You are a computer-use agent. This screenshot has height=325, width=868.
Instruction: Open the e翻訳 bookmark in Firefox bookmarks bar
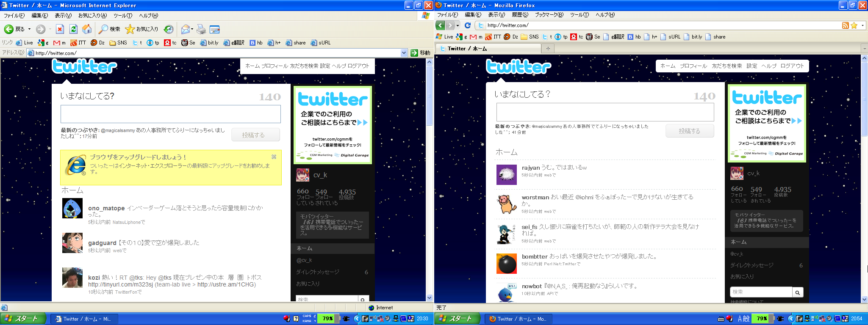(614, 37)
